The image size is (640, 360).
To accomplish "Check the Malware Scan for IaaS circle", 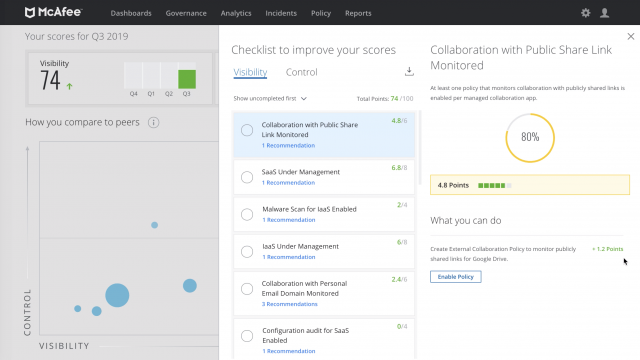I will [247, 214].
